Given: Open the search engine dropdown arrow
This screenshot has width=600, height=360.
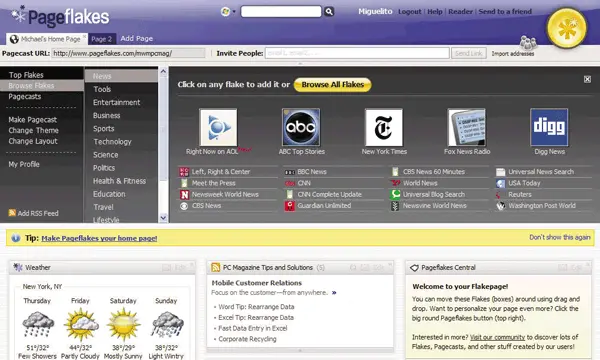Looking at the screenshot, I should [234, 12].
